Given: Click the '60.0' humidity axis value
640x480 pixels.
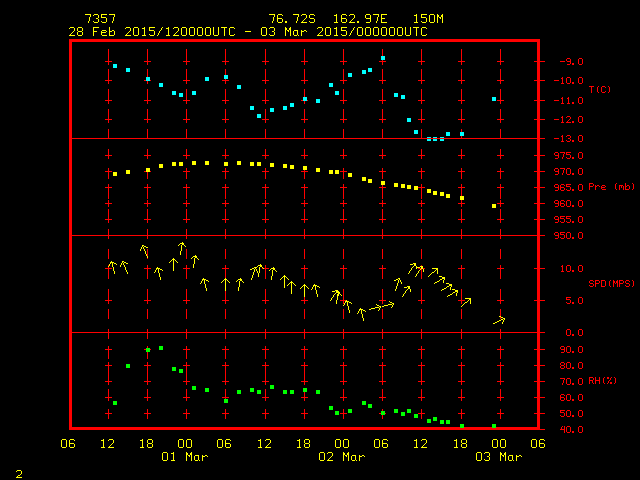Looking at the screenshot, I should click(571, 398).
